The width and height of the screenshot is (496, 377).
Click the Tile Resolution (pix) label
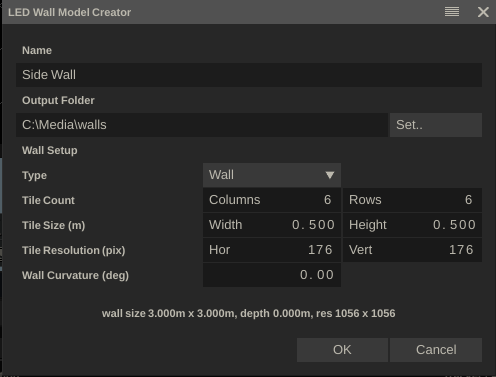click(x=74, y=250)
